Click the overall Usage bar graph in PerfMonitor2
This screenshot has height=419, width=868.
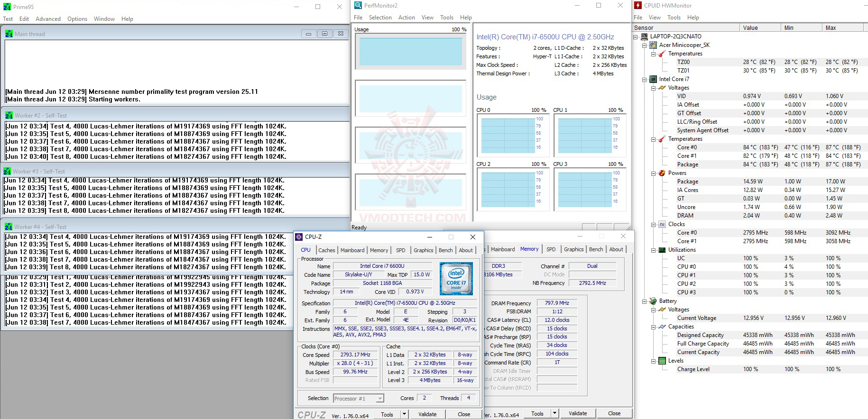click(411, 52)
